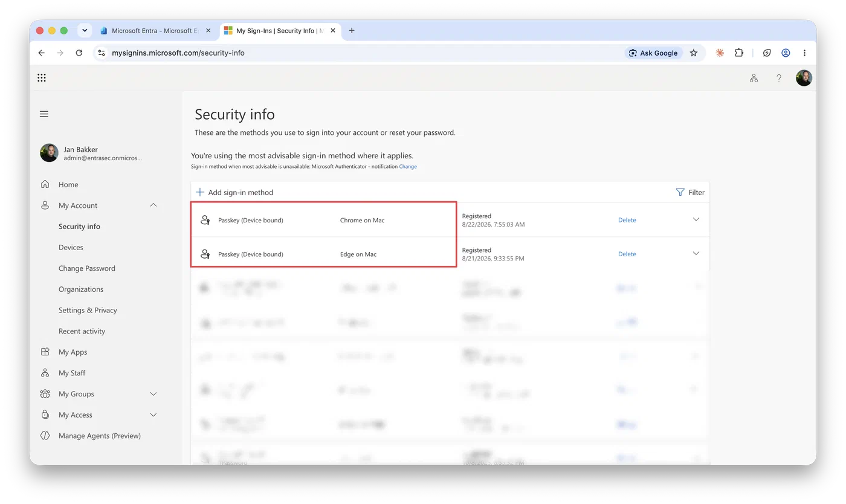Click the plus icon for Add sign-in method

(200, 192)
